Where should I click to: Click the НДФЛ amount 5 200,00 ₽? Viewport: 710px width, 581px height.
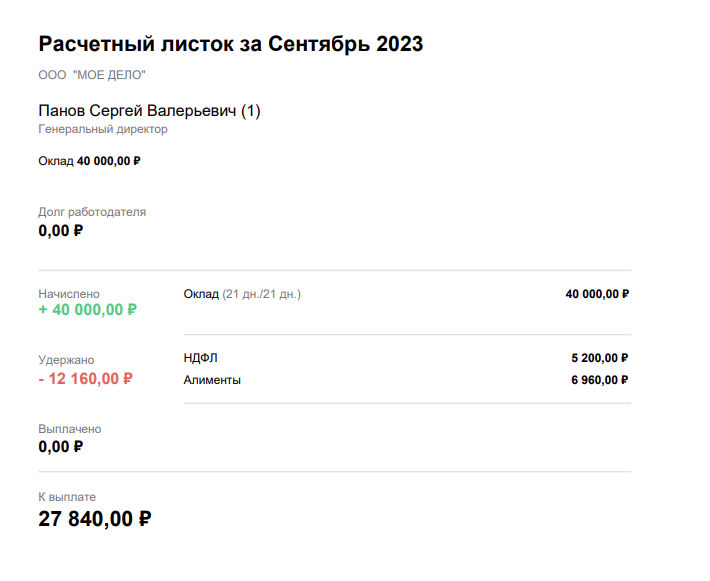tap(599, 358)
